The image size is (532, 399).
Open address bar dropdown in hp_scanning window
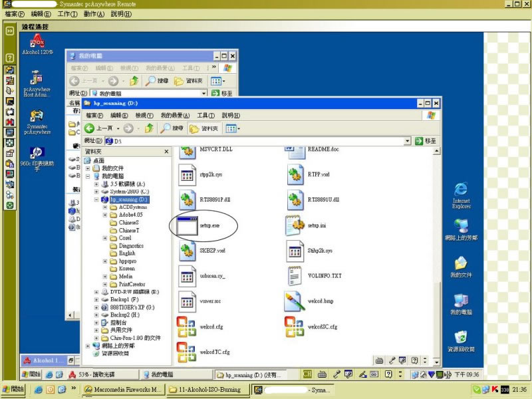[407, 141]
